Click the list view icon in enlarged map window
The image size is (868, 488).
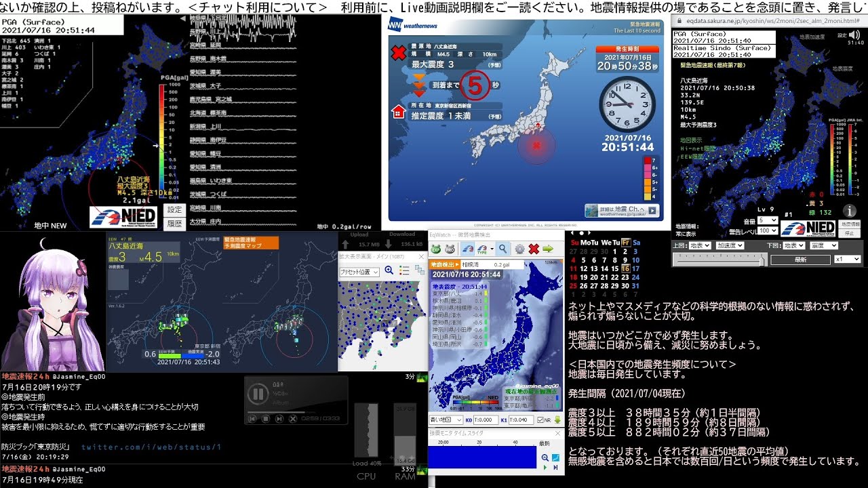tap(403, 270)
